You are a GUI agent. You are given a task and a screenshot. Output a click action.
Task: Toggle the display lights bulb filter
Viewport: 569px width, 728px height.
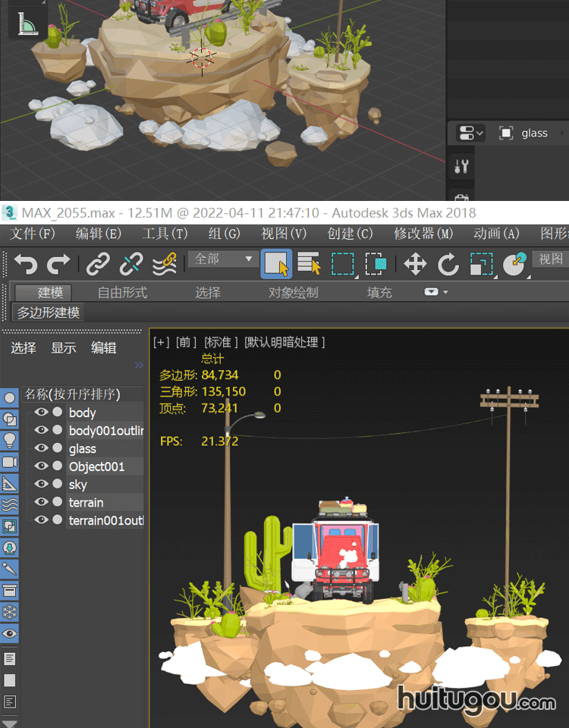pyautogui.click(x=10, y=440)
